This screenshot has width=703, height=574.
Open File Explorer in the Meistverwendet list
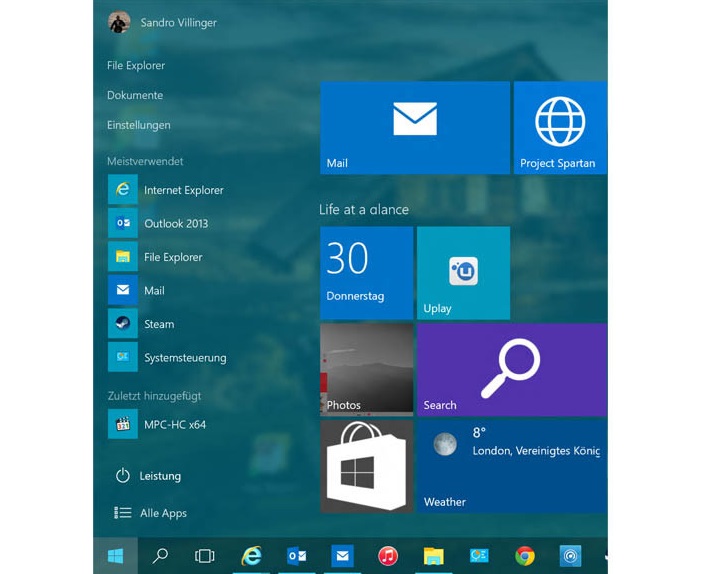[156, 257]
